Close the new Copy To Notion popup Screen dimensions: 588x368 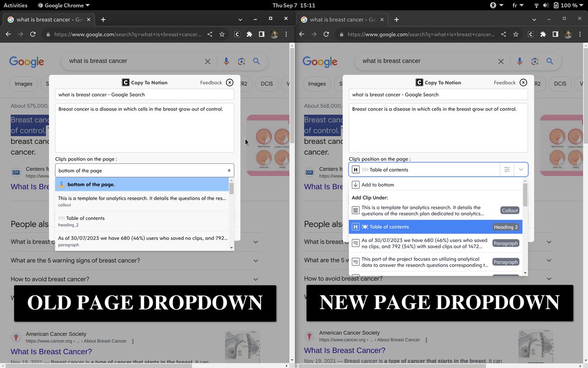pos(523,82)
